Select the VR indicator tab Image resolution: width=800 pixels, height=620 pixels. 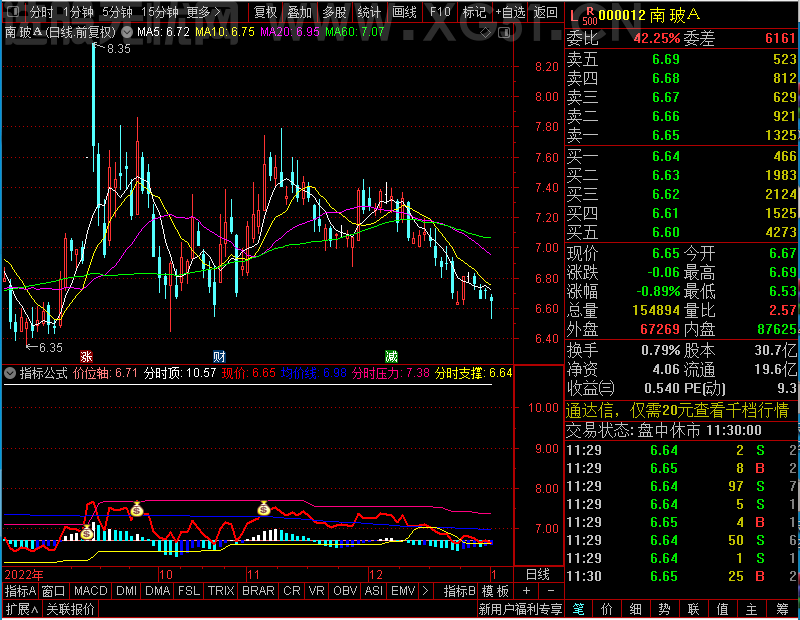[x=317, y=591]
